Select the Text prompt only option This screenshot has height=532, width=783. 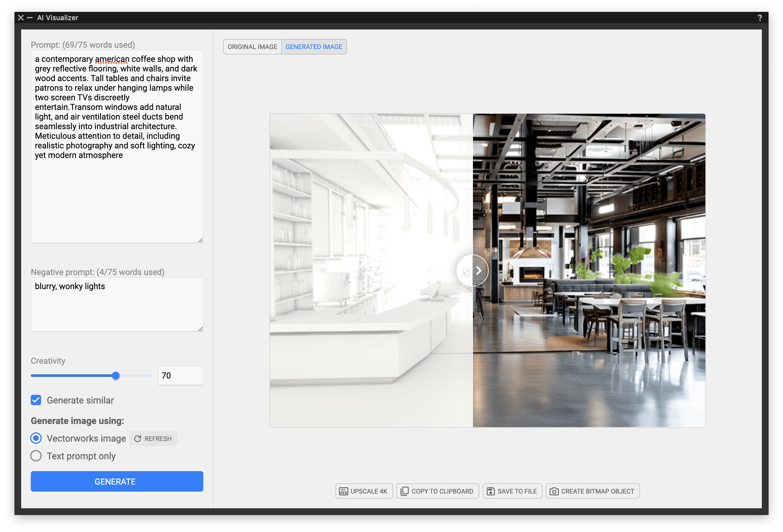coord(36,456)
